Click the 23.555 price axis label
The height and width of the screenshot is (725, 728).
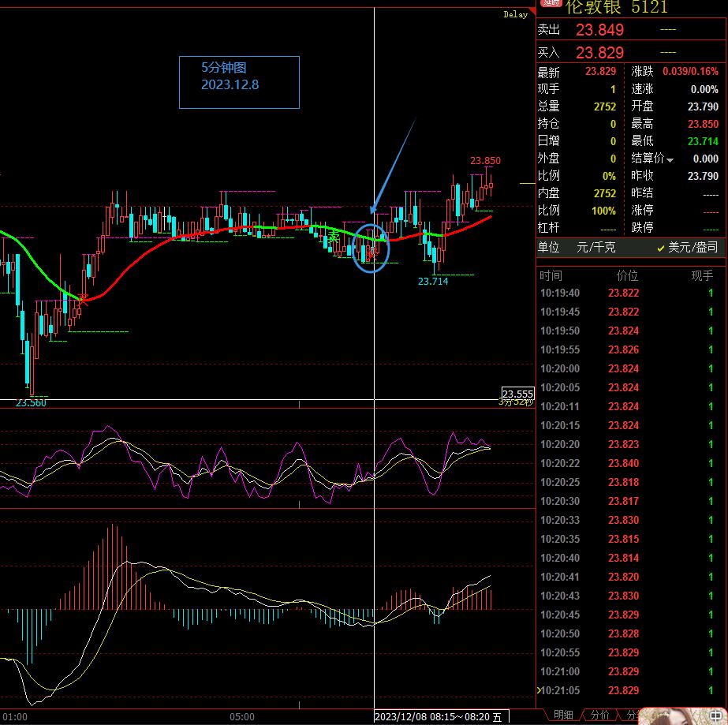pos(517,394)
